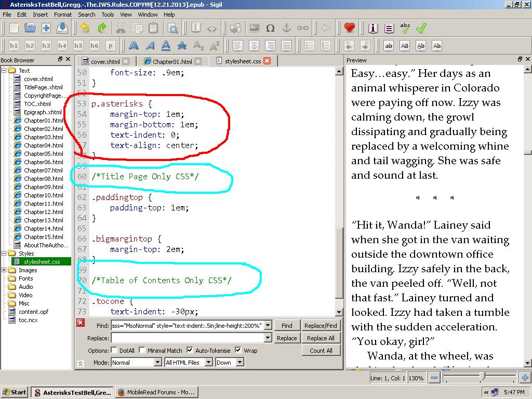532x399 pixels.
Task: Open Table of Contents editor icon
Action: click(389, 28)
